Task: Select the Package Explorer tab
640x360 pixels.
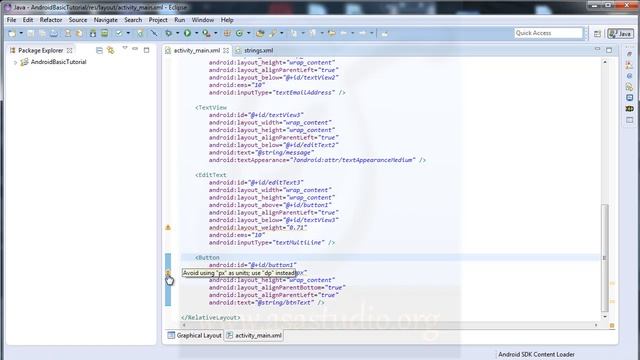Action: (x=40, y=50)
